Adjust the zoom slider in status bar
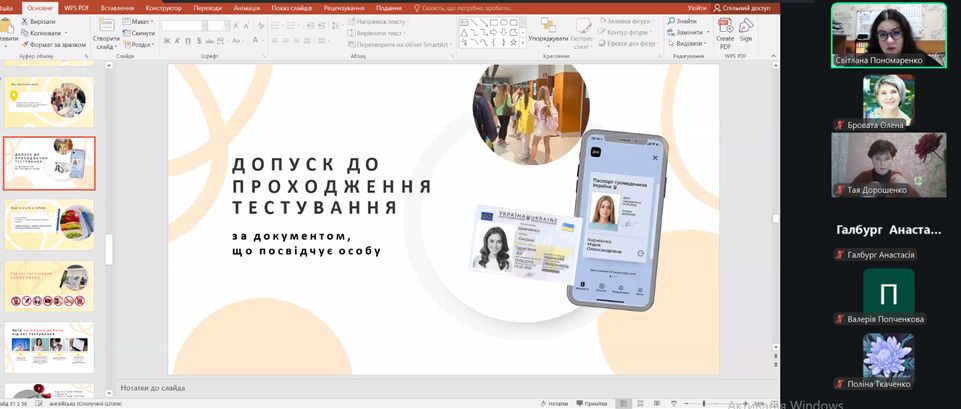This screenshot has height=409, width=961. pyautogui.click(x=704, y=403)
